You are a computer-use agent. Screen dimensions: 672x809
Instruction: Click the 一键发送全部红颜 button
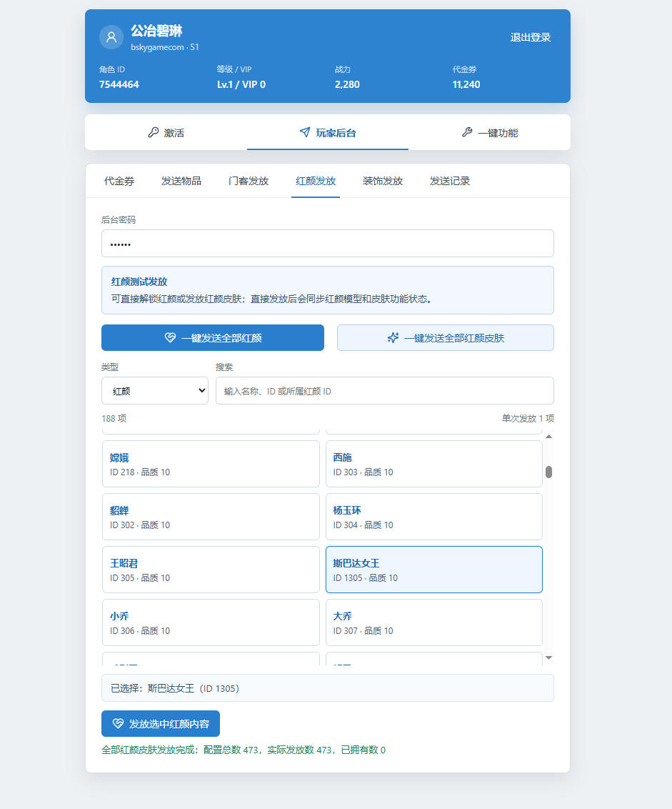point(213,337)
